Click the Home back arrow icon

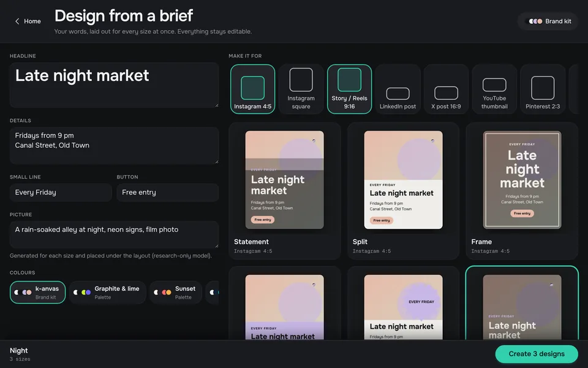pos(17,21)
